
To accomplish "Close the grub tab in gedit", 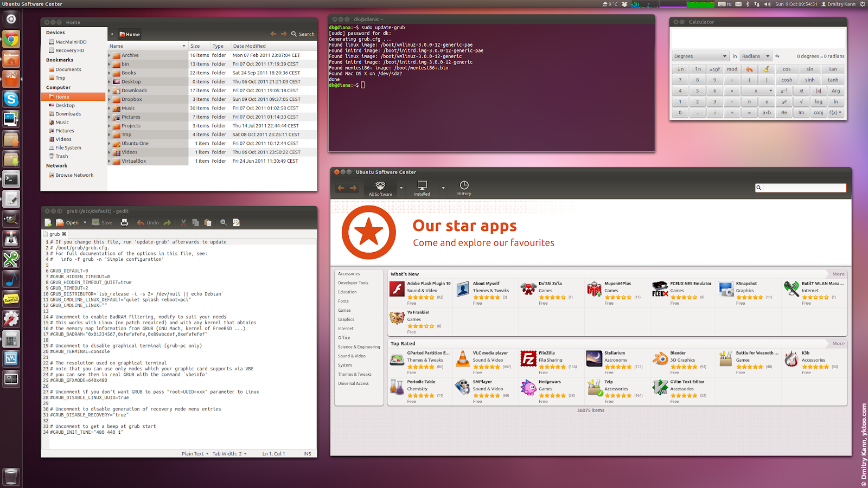I will [x=64, y=234].
